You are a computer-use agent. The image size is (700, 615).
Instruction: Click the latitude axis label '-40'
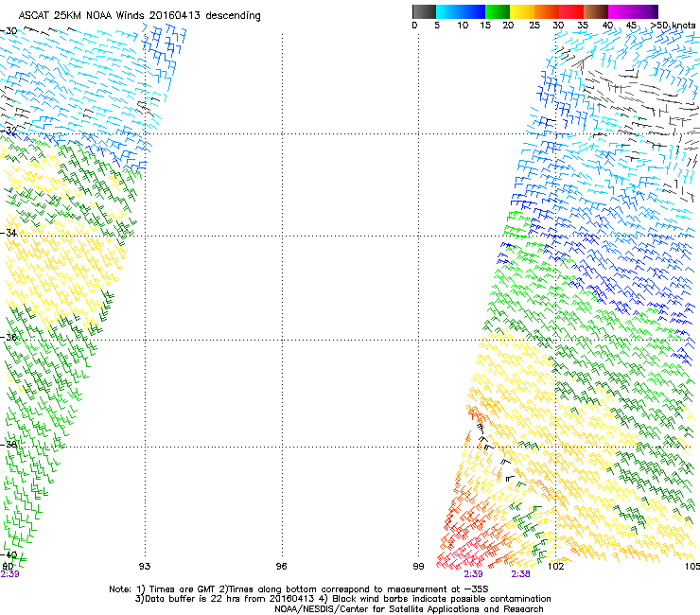tap(9, 555)
